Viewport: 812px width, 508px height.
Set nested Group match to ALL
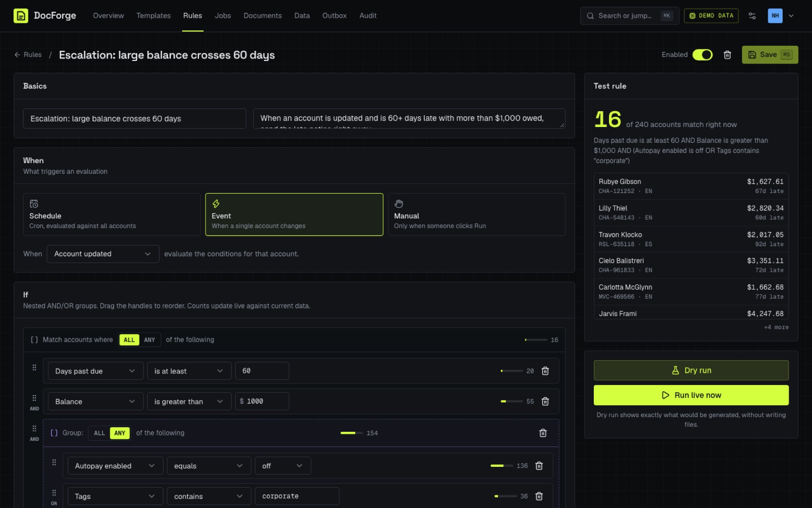[x=99, y=433]
